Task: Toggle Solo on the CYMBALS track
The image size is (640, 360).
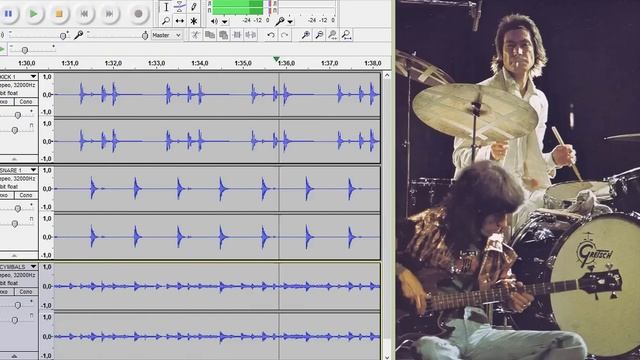Action: coord(26,291)
